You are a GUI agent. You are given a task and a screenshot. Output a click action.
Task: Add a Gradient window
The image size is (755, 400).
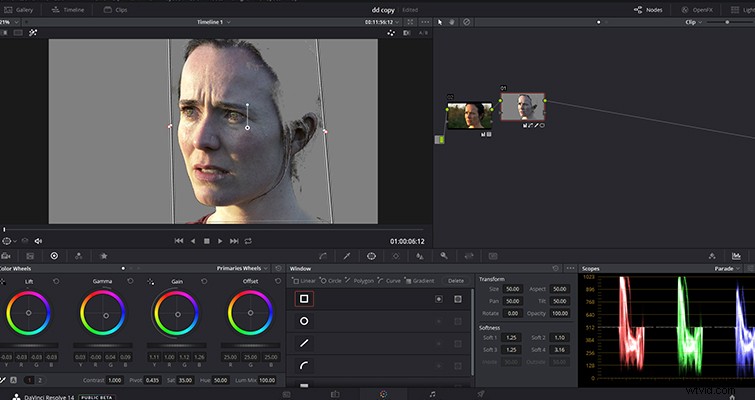[x=419, y=281]
